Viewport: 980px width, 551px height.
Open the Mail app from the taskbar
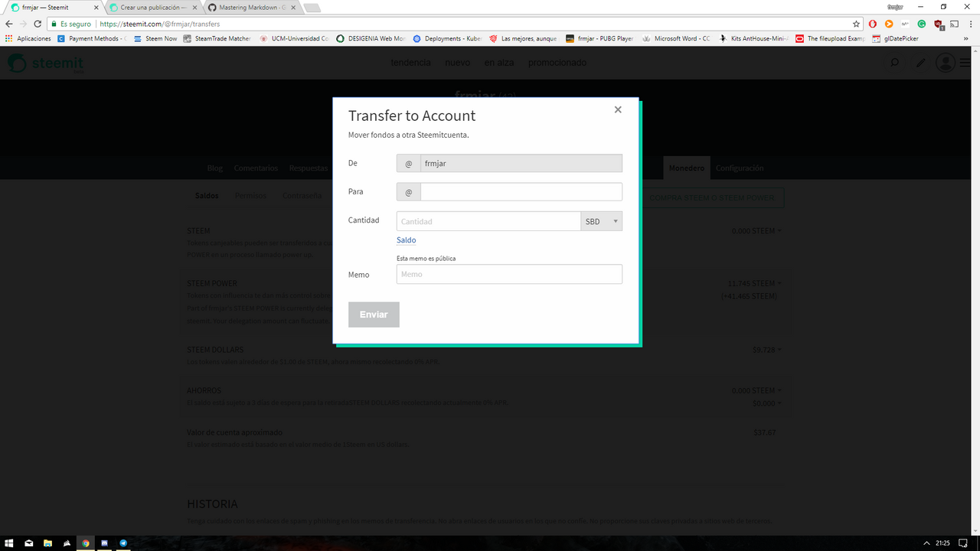28,543
